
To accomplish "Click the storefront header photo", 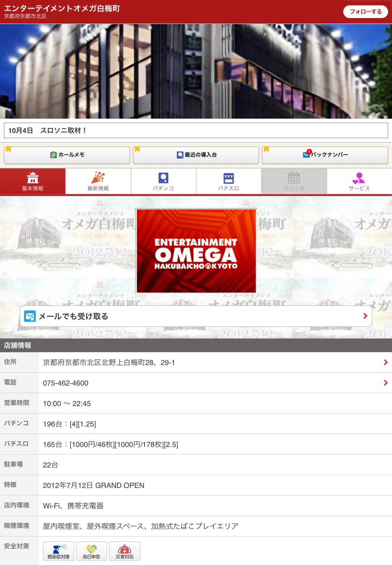I will pyautogui.click(x=196, y=71).
